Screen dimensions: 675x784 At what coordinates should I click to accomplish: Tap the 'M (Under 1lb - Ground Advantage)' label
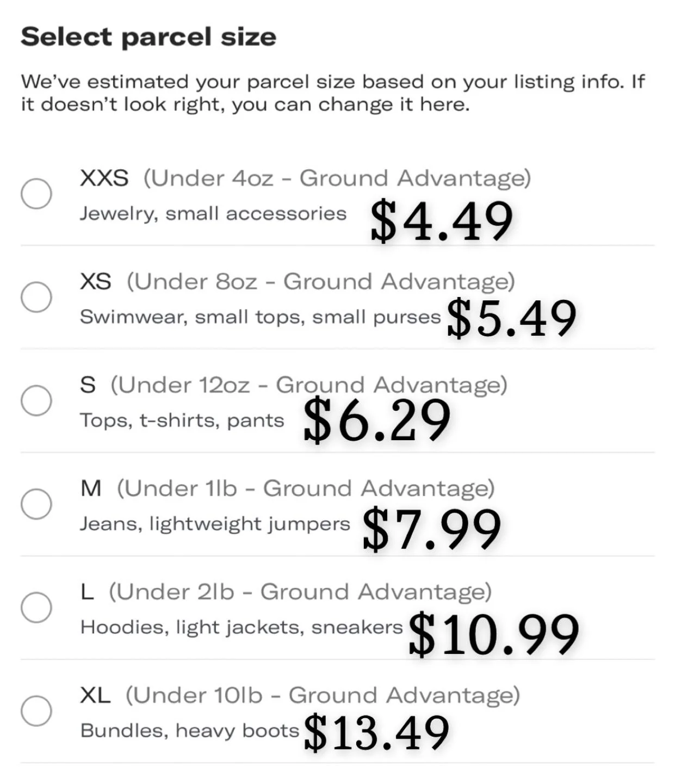click(287, 488)
